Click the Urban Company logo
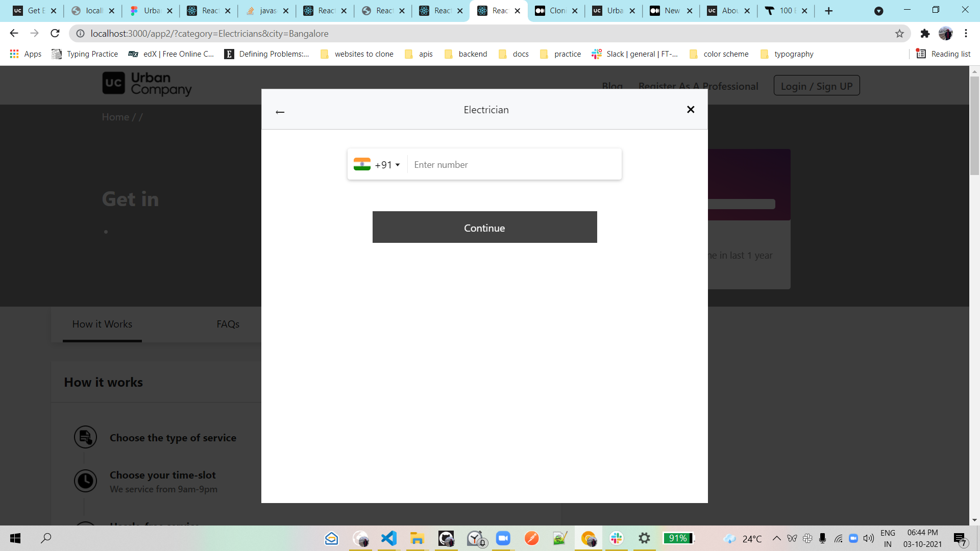Screen dimensions: 980x551 pos(147,84)
